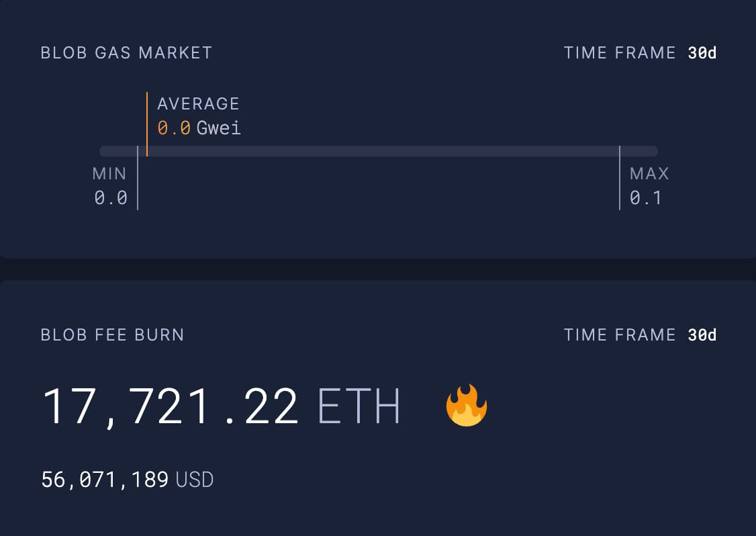Click the TIME FRAME label in Blob Gas Market
The width and height of the screenshot is (756, 536).
coord(619,53)
